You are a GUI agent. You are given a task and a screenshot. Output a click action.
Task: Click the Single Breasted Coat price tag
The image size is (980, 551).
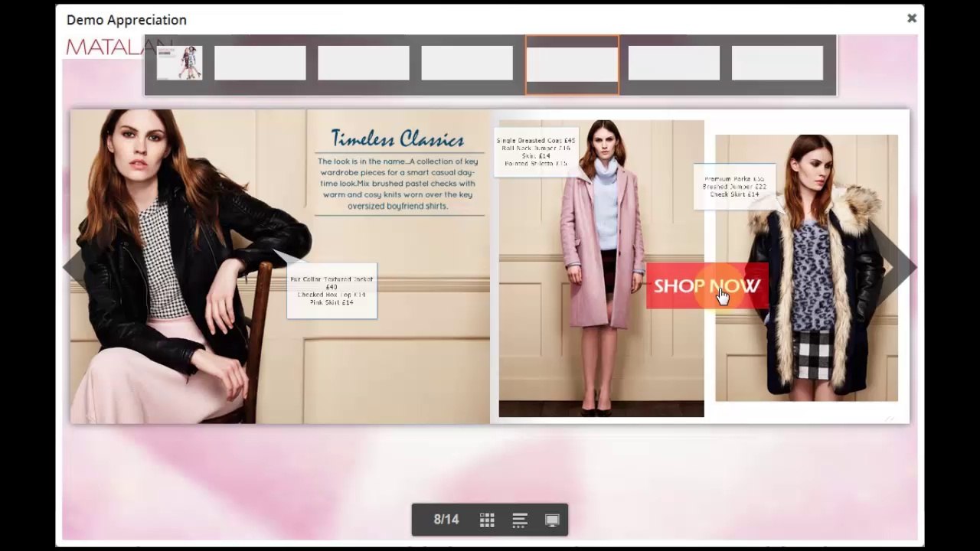click(535, 152)
